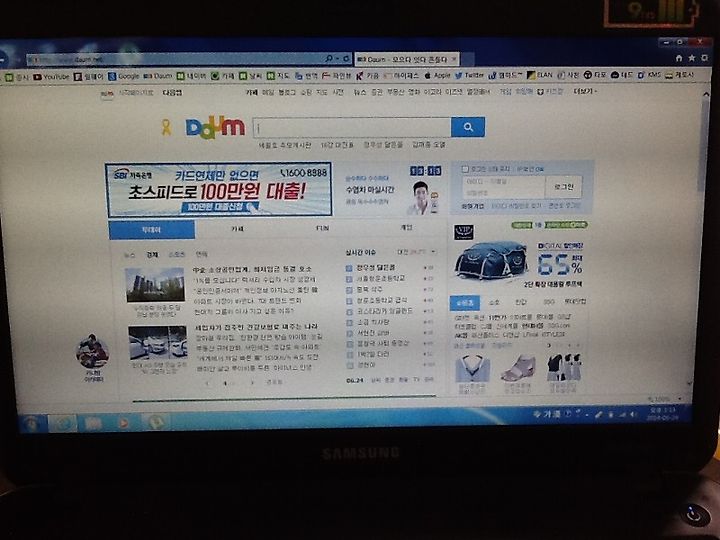This screenshot has height=540, width=720.
Task: Click the volume icon in system tray
Action: click(634, 415)
